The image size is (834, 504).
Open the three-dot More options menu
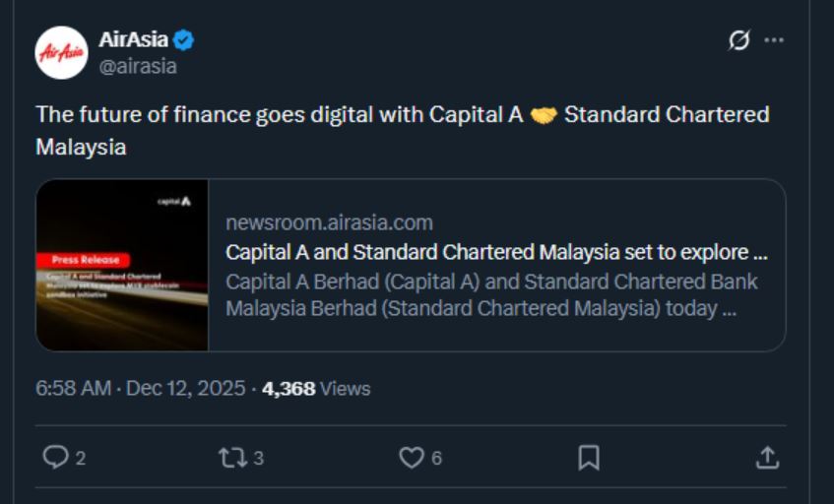[775, 40]
